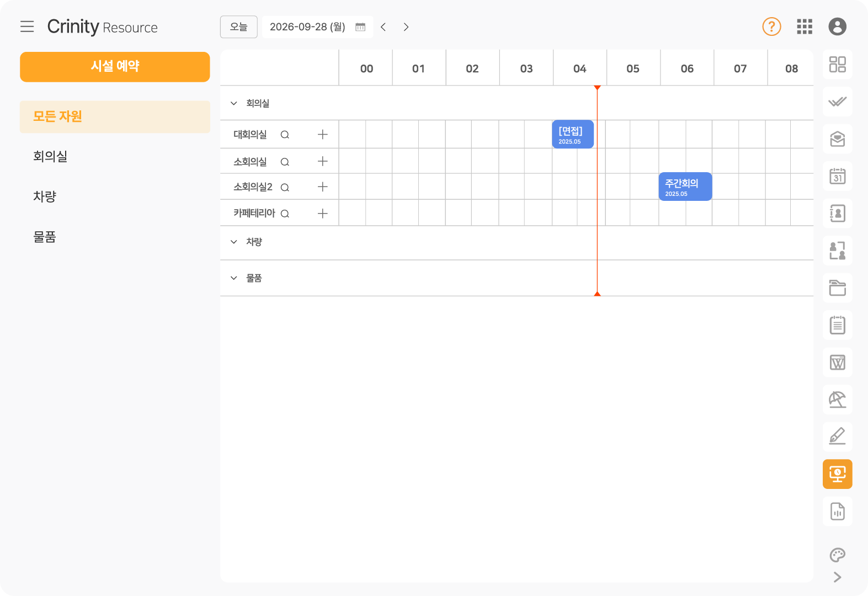This screenshot has height=596, width=868.
Task: View details of 대회의실 magnifier
Action: 285,135
